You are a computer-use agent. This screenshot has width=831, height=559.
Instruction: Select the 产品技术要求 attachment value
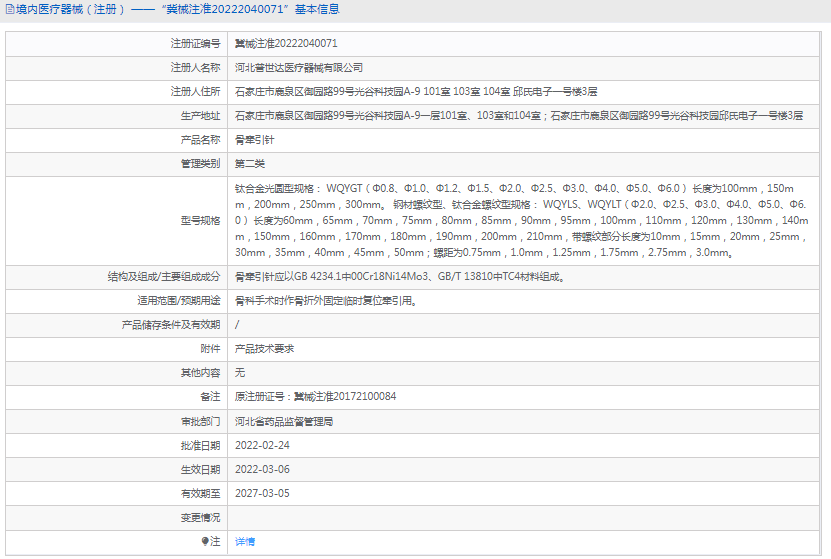coord(264,349)
